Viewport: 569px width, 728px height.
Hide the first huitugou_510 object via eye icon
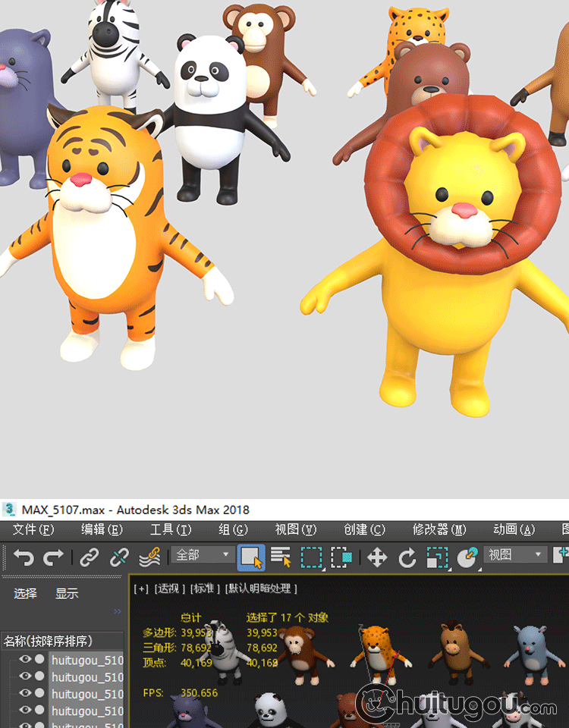tap(25, 660)
